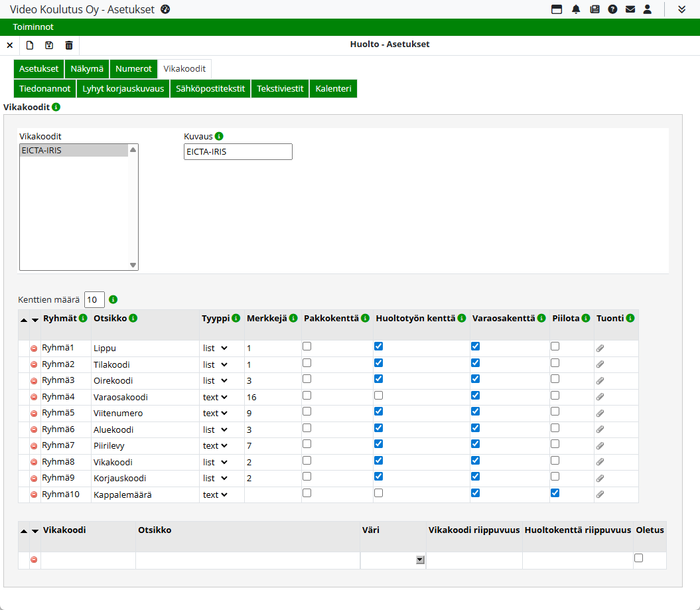Open the Toiminnot menu
This screenshot has height=610, width=700.
(x=33, y=27)
